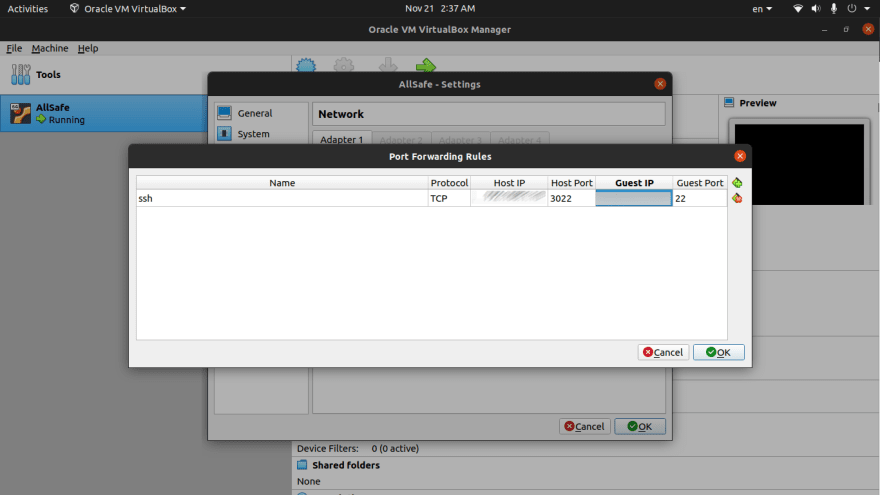Click OK in AllSafe Settings window

pos(640,427)
